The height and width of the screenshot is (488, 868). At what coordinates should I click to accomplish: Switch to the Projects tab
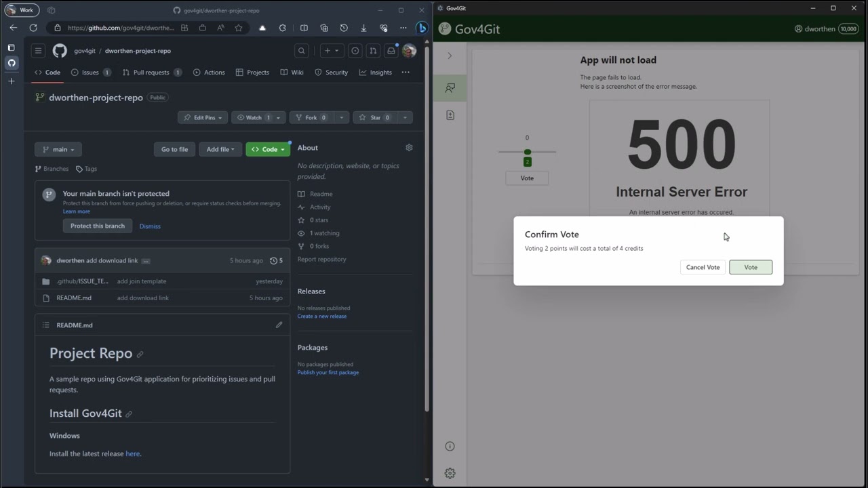[x=252, y=73]
